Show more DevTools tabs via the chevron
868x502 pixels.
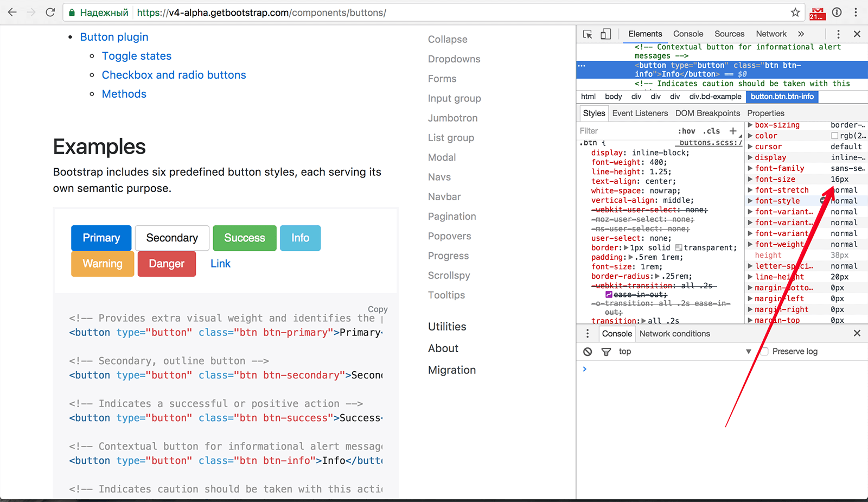[801, 34]
